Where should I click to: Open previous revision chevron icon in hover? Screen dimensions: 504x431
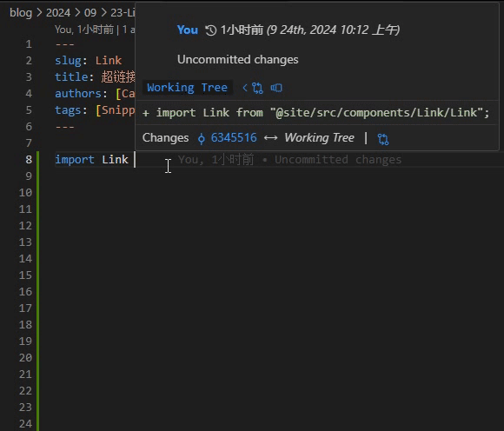[x=245, y=88]
